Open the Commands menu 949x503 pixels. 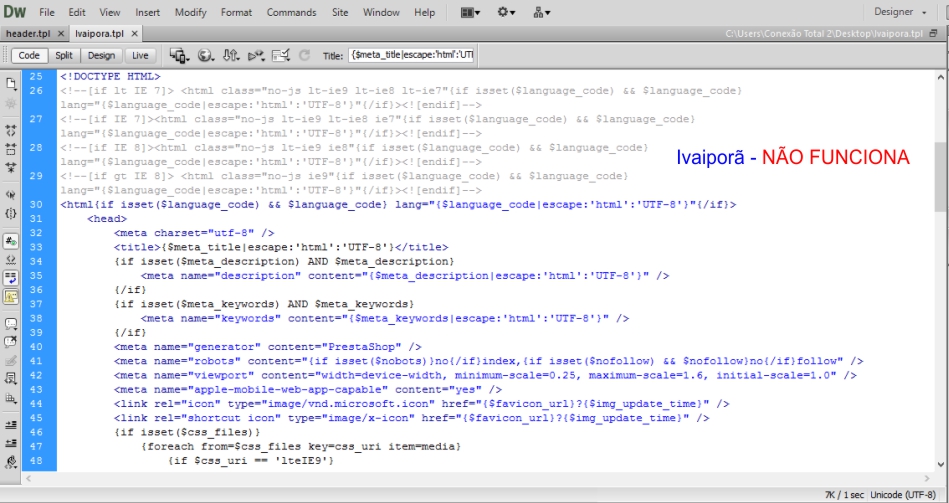291,12
